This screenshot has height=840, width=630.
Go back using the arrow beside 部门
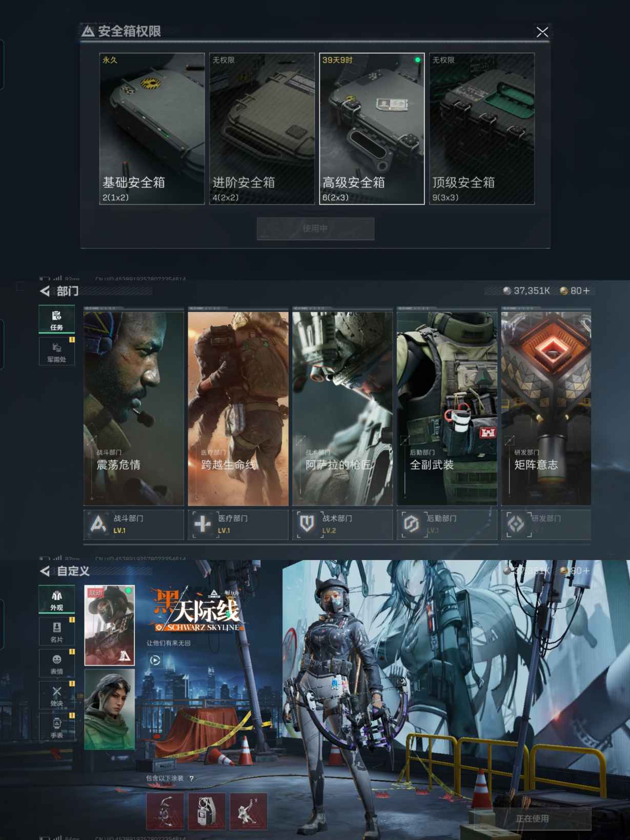(45, 291)
